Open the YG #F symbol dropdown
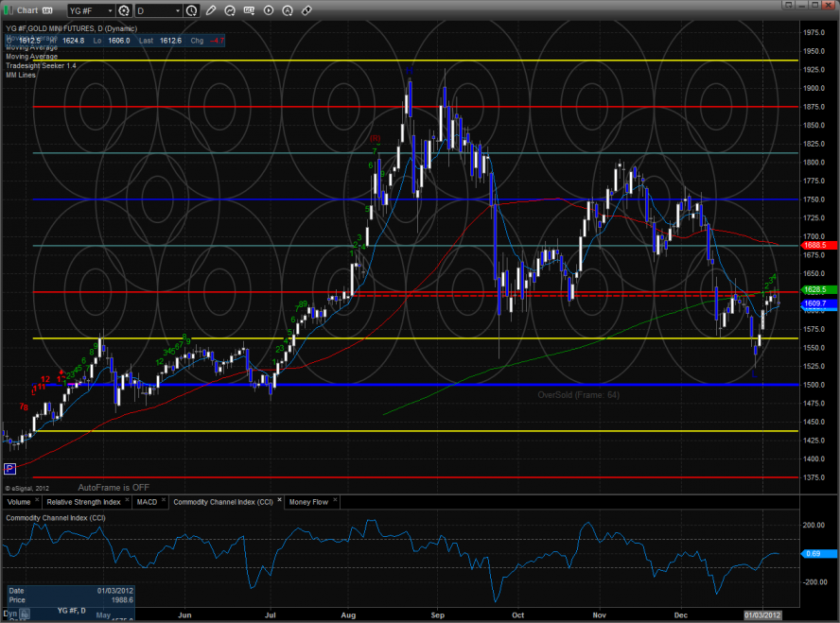 click(90, 10)
